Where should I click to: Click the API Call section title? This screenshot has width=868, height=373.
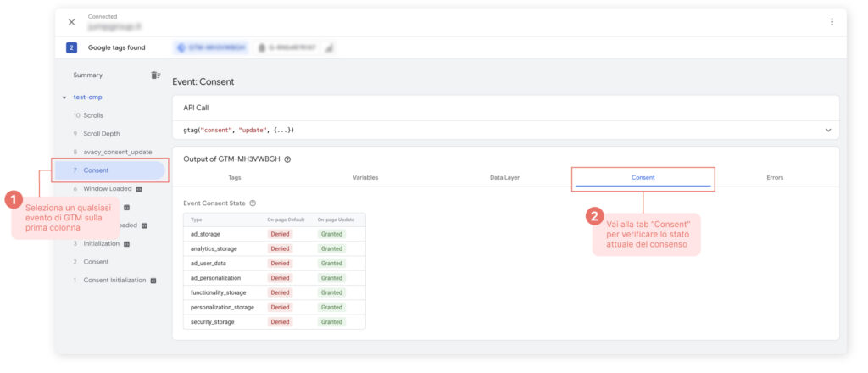pyautogui.click(x=196, y=108)
